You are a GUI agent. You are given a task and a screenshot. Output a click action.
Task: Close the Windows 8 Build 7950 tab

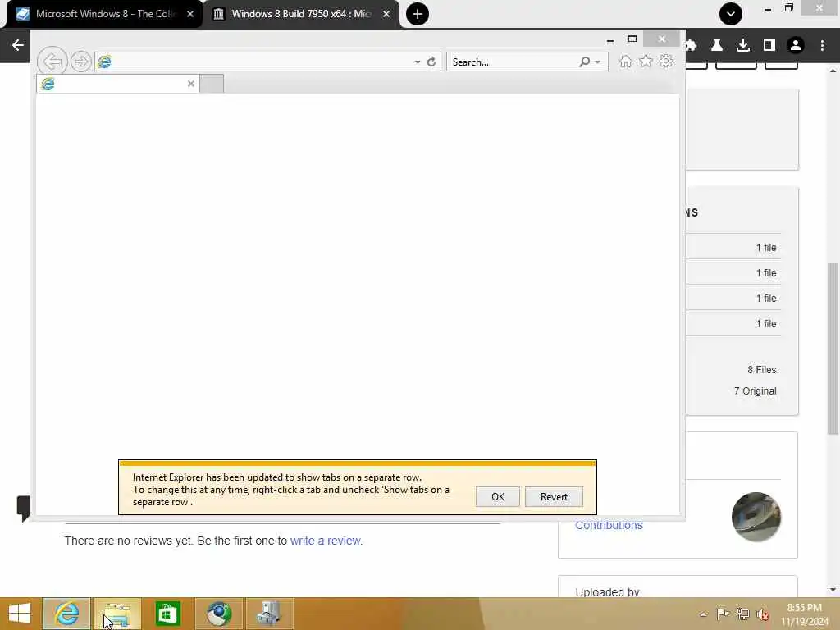[x=386, y=14]
